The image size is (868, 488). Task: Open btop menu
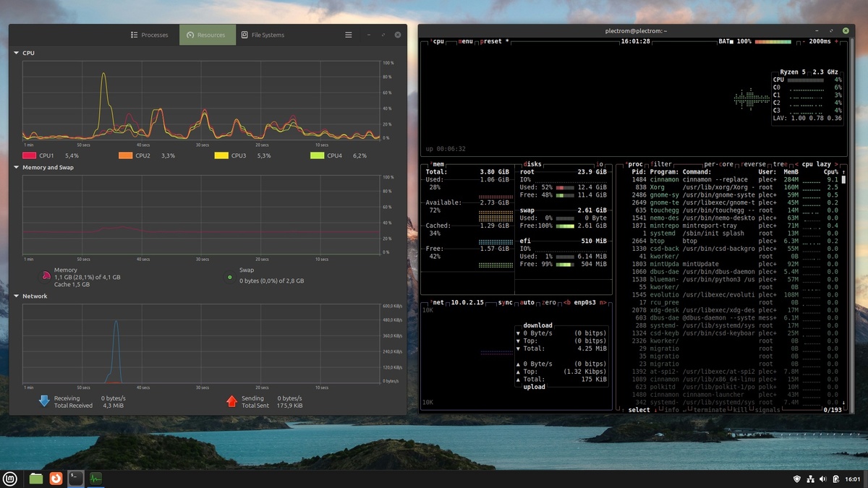coord(466,41)
